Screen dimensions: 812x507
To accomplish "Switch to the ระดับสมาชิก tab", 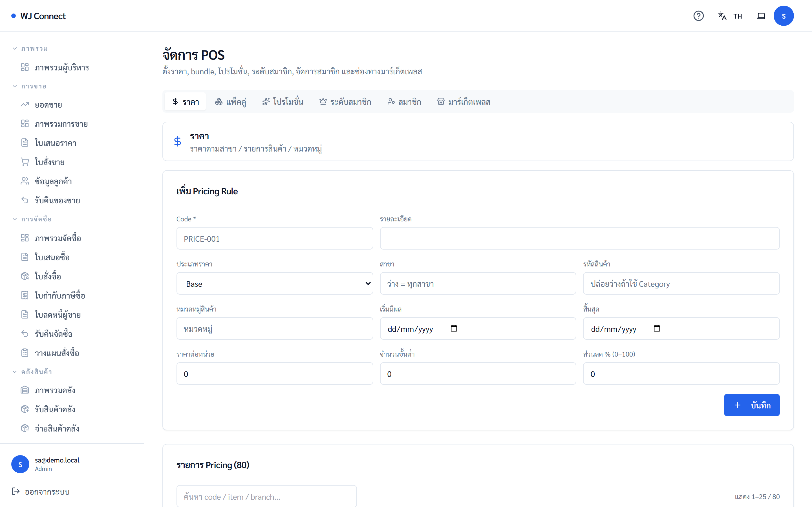I will tap(345, 102).
